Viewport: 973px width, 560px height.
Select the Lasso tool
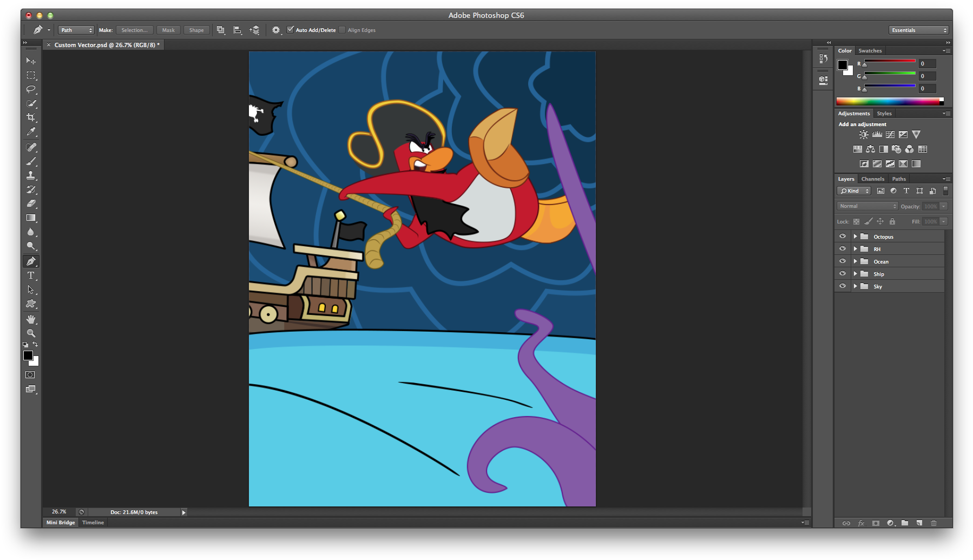[x=31, y=89]
